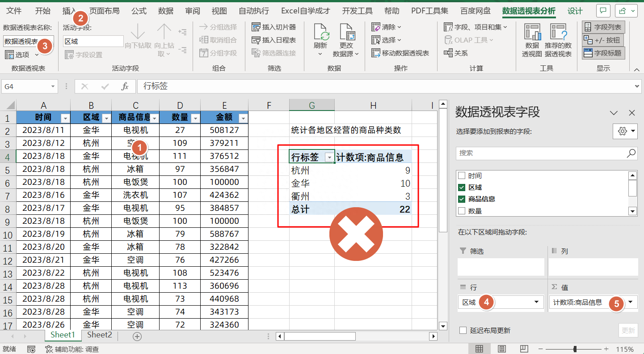
Task: Add a new sheet with plus icon
Action: click(x=137, y=336)
